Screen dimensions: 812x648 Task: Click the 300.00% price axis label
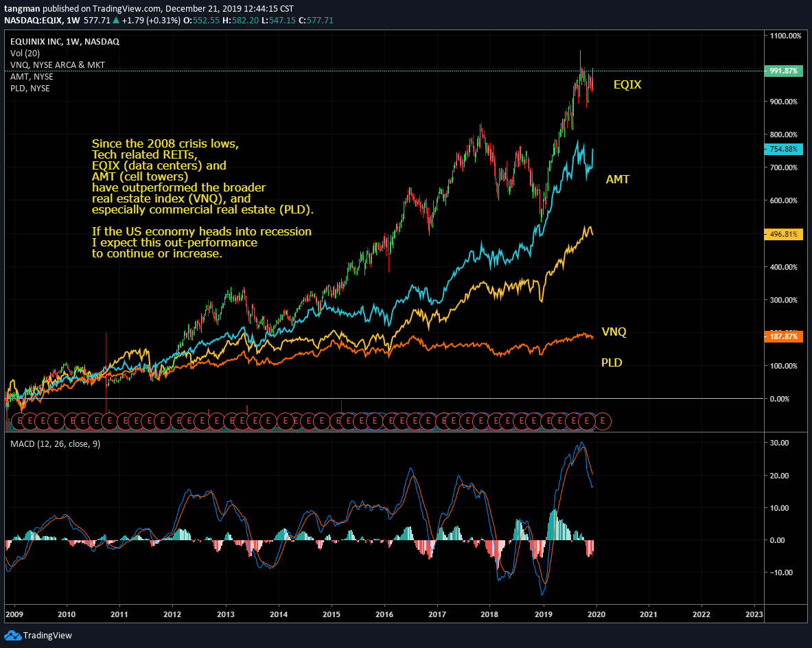click(784, 300)
